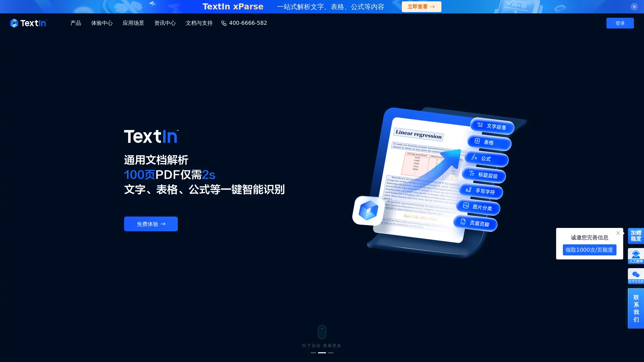Click 领取1000次/页额度 button
The image size is (644, 362).
click(589, 250)
